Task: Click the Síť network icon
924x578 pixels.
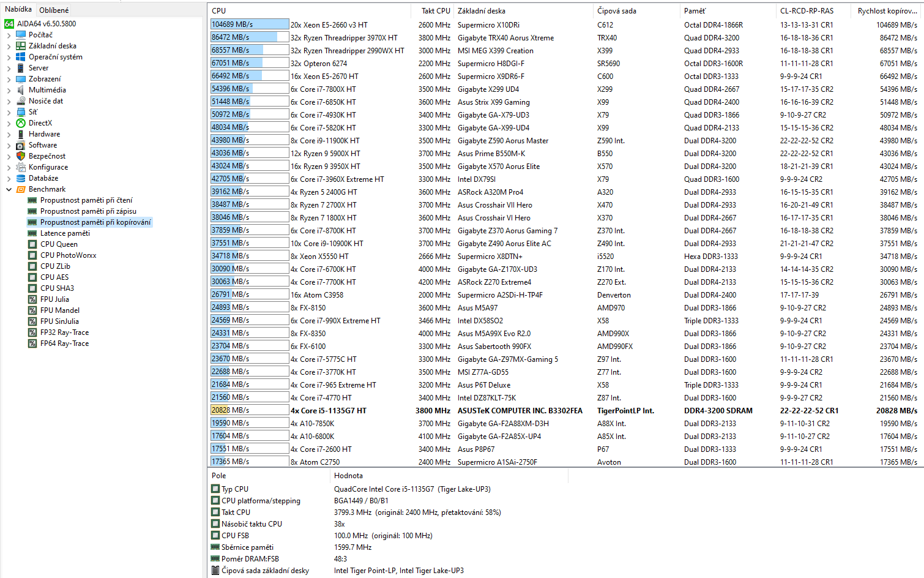Action: tap(21, 112)
